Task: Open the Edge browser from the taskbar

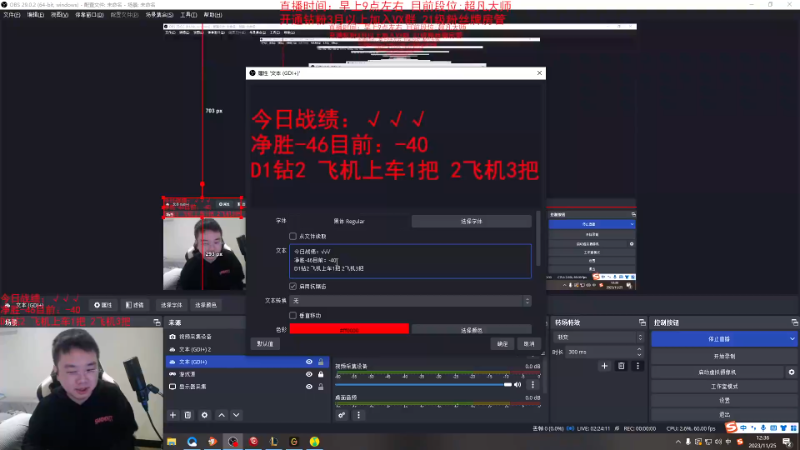Action: pos(192,441)
